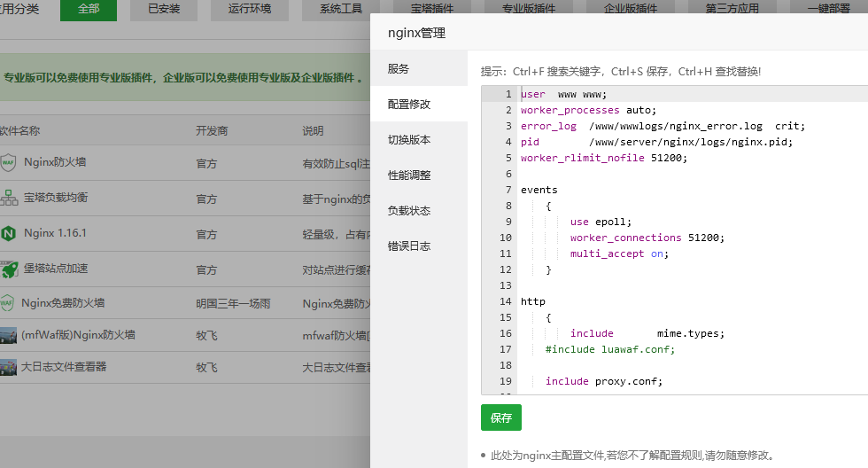
Task: Click the 'events' keyword on line 7
Action: [x=539, y=190]
